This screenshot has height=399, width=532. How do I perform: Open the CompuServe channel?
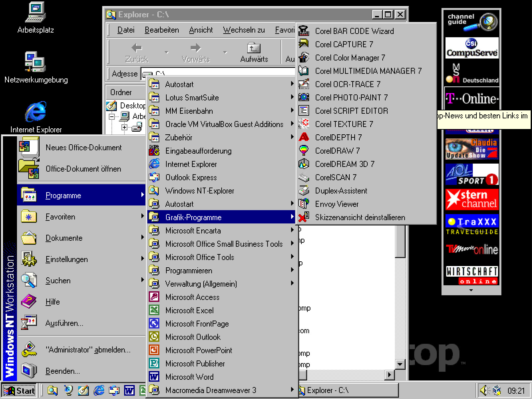pyautogui.click(x=472, y=48)
